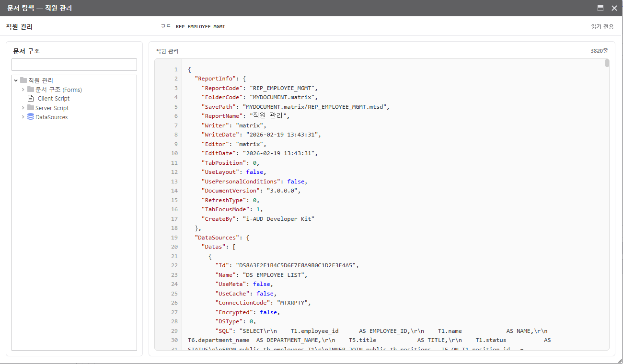Click the "Encrypted" line in code
Screen dimensions: 623x364
point(248,312)
